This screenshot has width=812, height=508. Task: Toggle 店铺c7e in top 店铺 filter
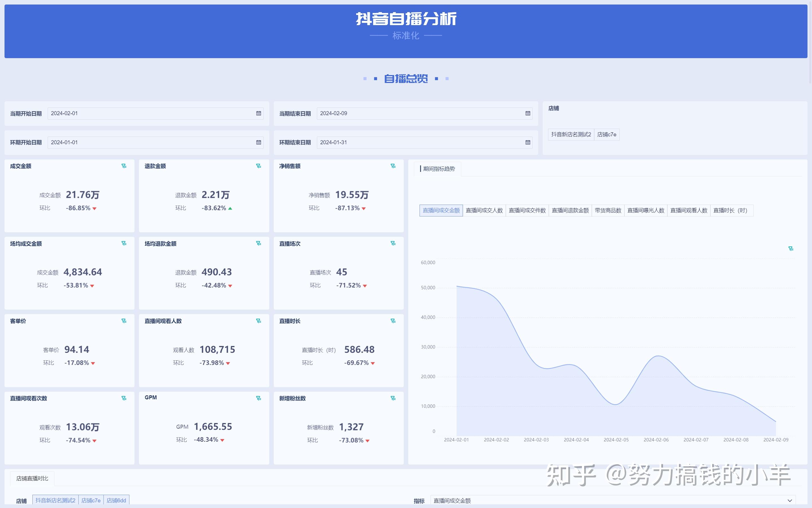click(607, 134)
